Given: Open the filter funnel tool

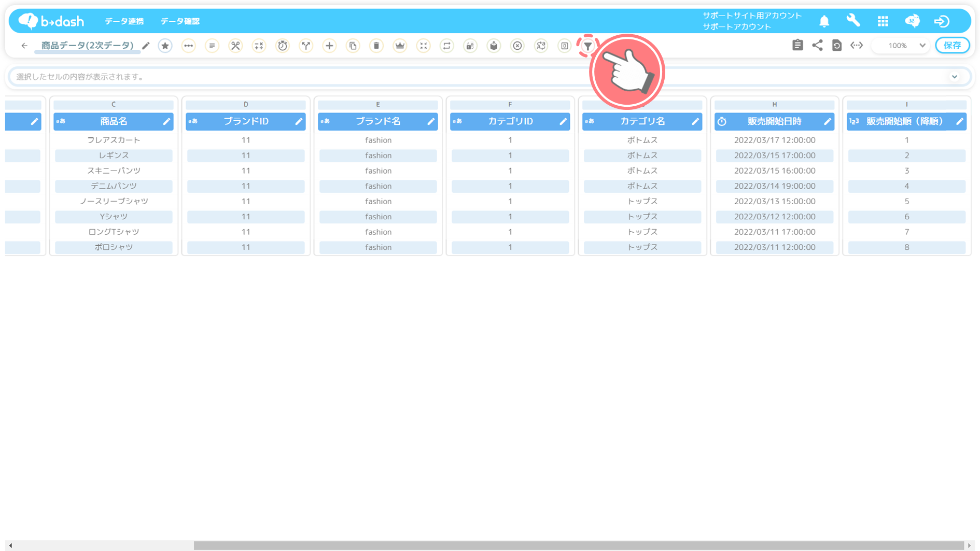Looking at the screenshot, I should 587,46.
